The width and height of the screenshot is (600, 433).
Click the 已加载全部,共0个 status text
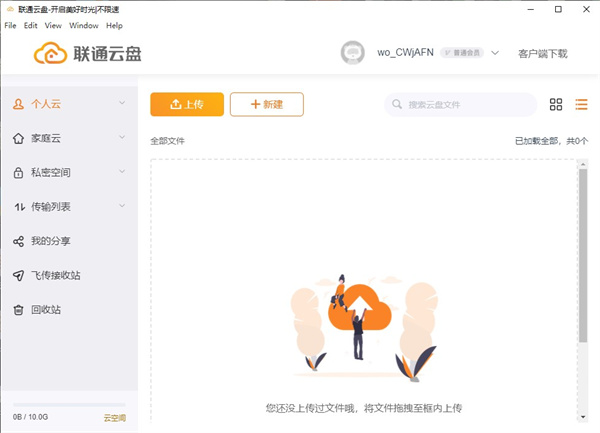551,141
